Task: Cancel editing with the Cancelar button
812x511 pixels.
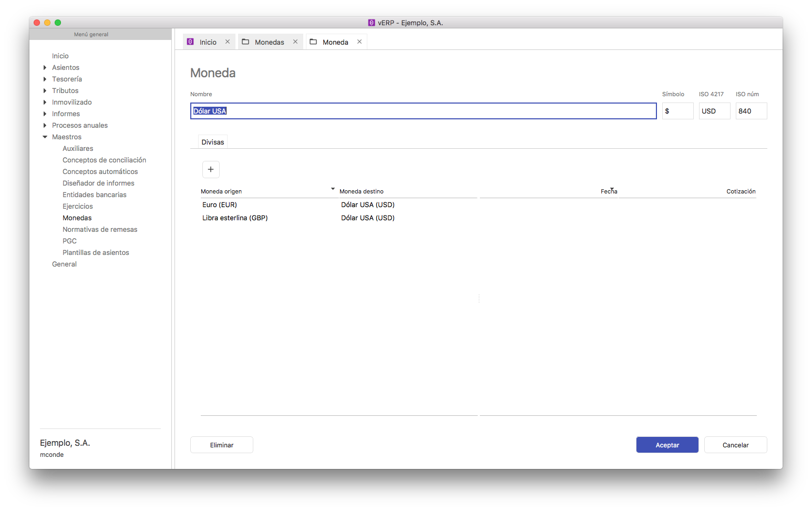Action: coord(735,445)
